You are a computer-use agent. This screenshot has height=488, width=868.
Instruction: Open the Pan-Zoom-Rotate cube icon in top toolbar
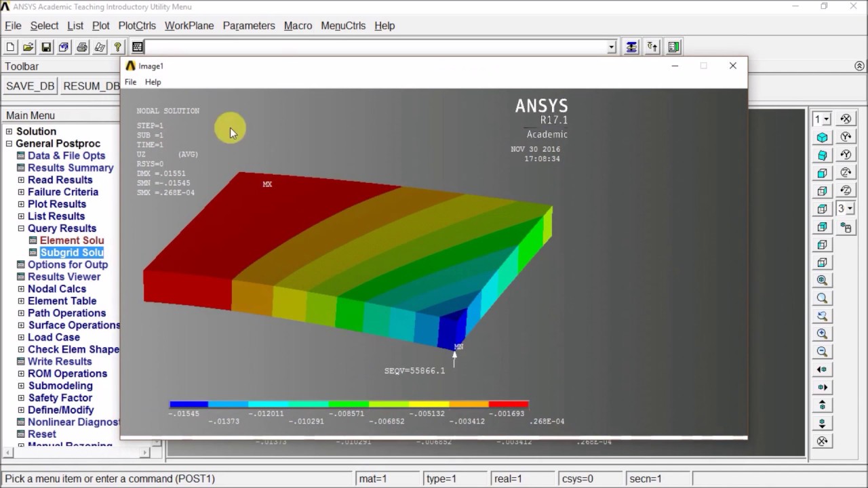click(64, 47)
